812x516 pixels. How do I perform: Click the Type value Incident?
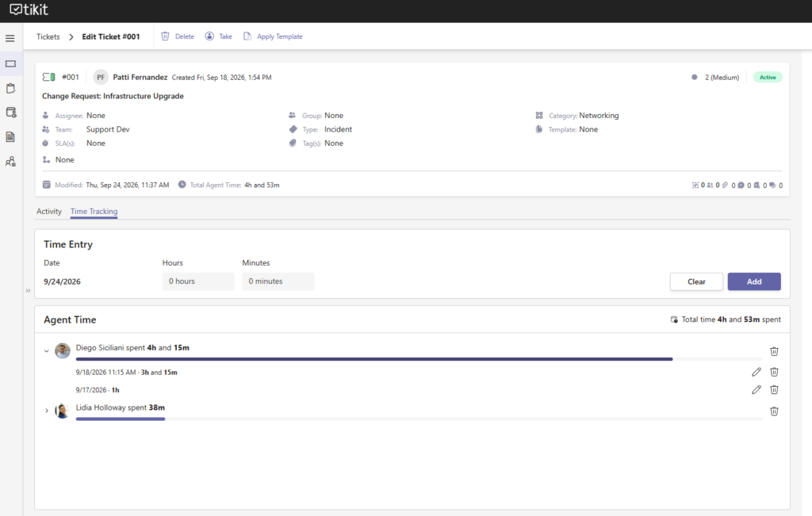click(x=338, y=129)
